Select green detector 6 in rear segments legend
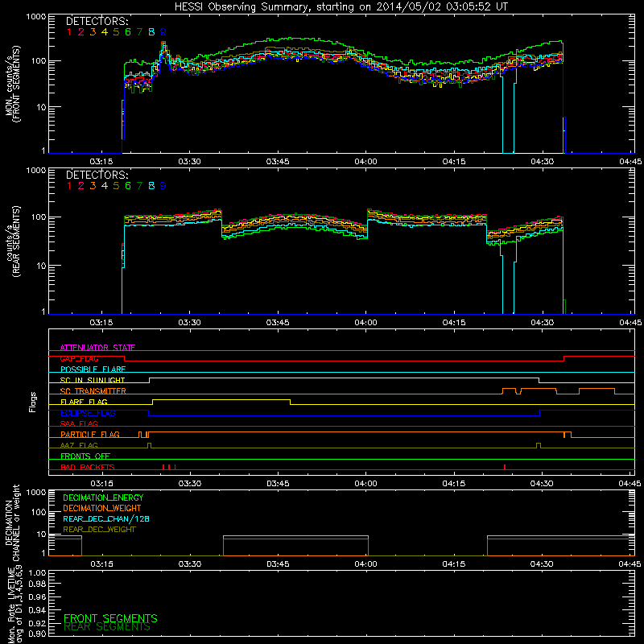Image resolution: width=644 pixels, height=644 pixels. click(128, 186)
